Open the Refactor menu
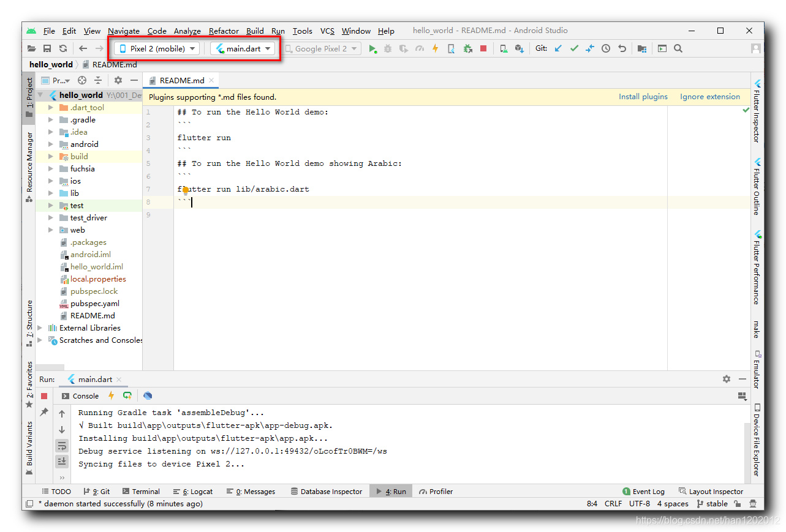The width and height of the screenshot is (786, 532). 224,31
